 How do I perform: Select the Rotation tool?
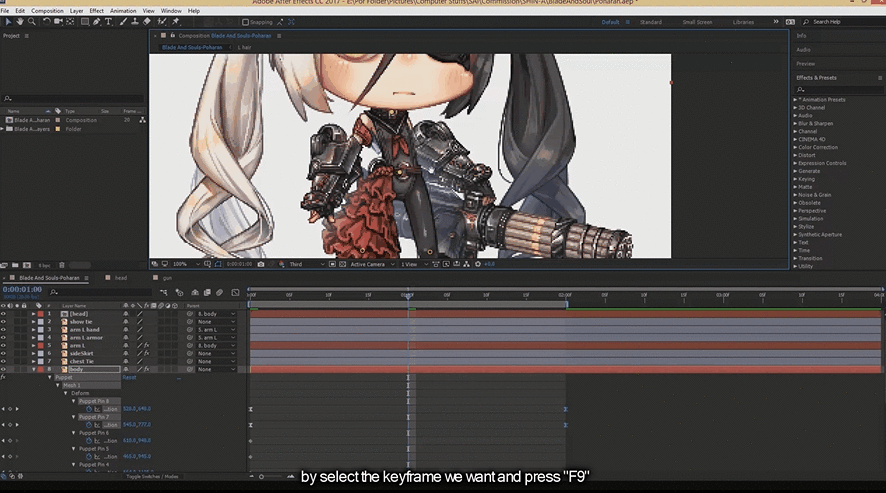coord(46,21)
